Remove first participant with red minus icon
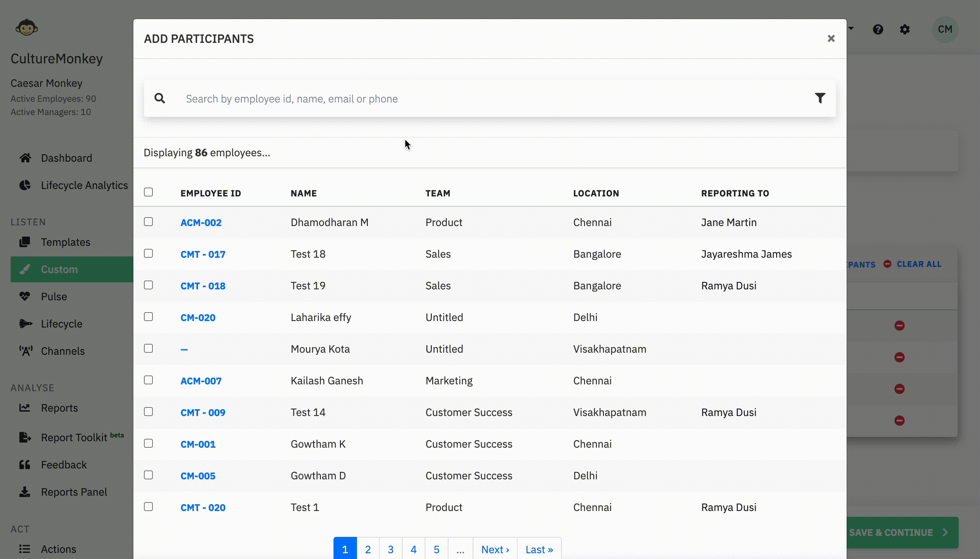980x559 pixels. pos(899,325)
